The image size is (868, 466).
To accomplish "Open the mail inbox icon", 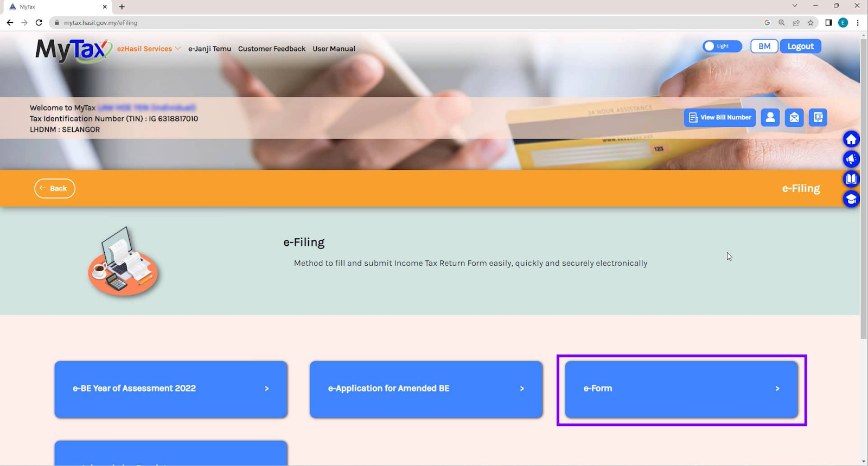I will coord(794,117).
